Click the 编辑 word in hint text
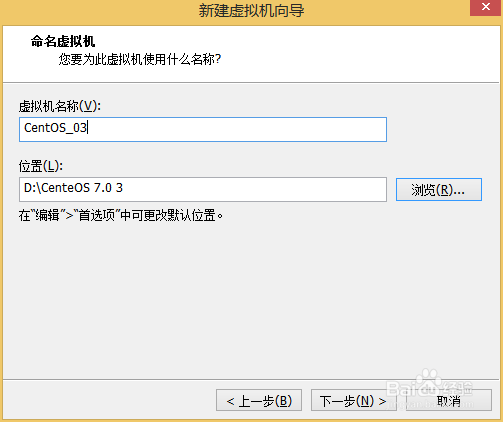The width and height of the screenshot is (503, 422). point(48,216)
